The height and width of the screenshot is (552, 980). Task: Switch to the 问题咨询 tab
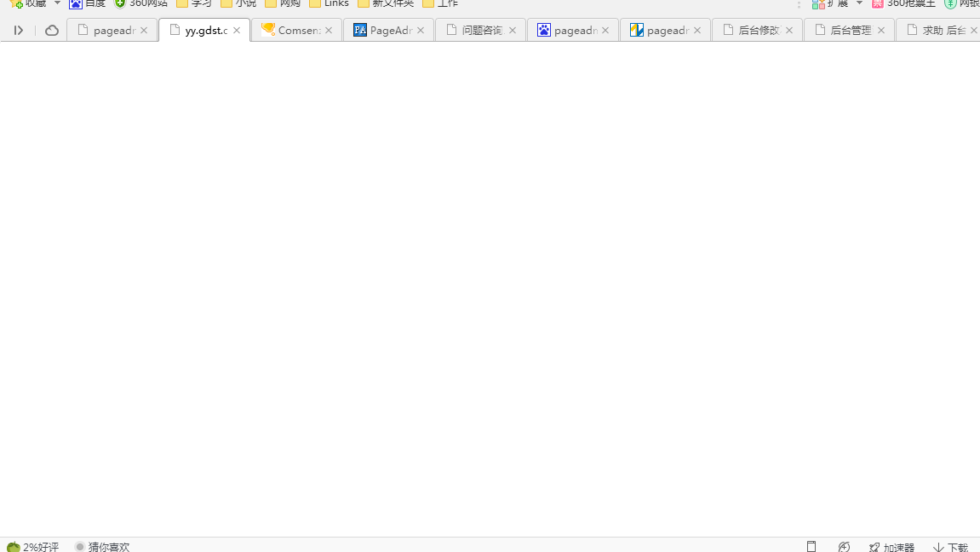(x=475, y=31)
